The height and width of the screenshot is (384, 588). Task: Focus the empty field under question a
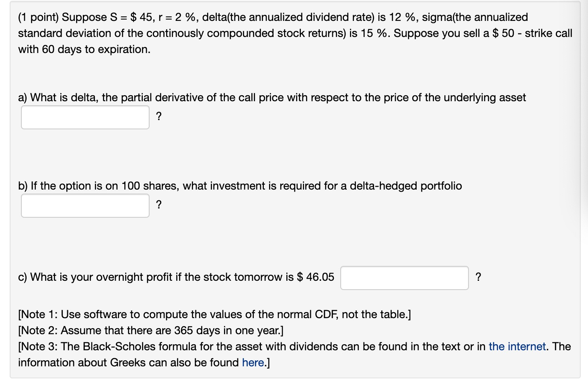click(85, 117)
